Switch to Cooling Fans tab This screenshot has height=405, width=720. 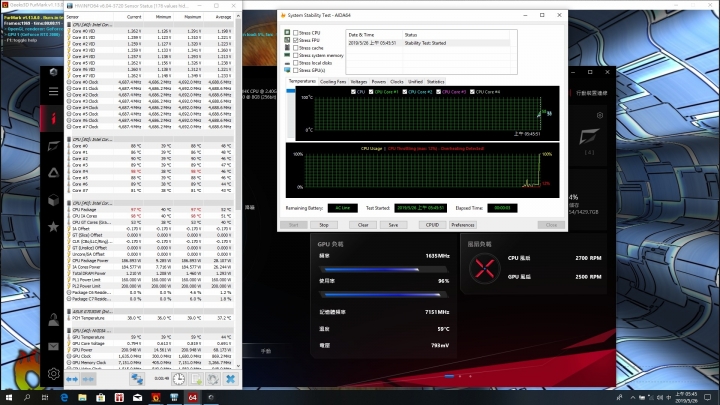tap(333, 82)
